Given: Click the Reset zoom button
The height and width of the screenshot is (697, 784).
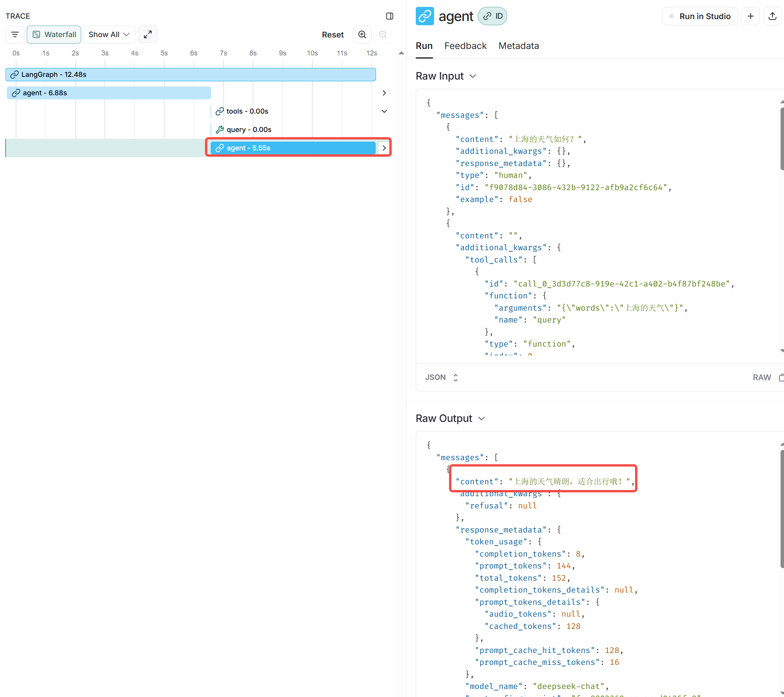Looking at the screenshot, I should click(x=332, y=34).
